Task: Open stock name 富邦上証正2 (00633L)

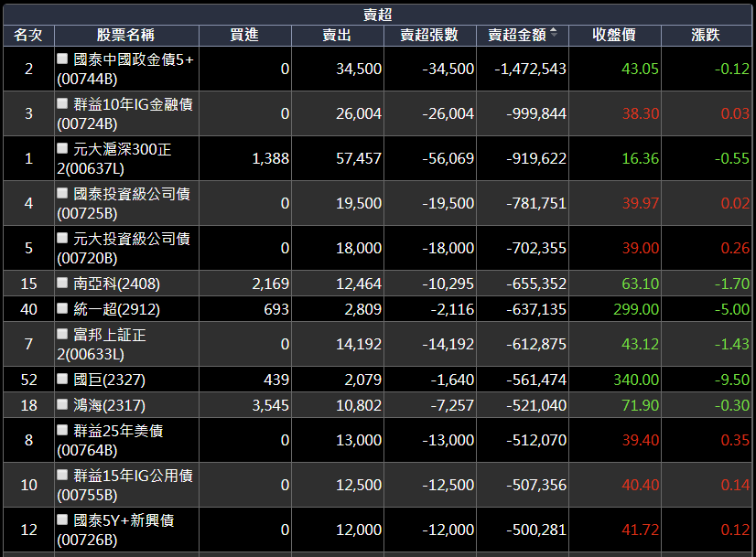Action: [x=102, y=344]
